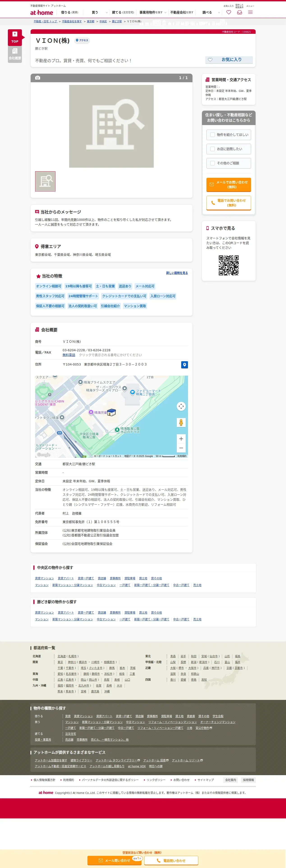Open favorites heart icon in top navigation
Viewport: 286px width, 868px height.
click(229, 12)
